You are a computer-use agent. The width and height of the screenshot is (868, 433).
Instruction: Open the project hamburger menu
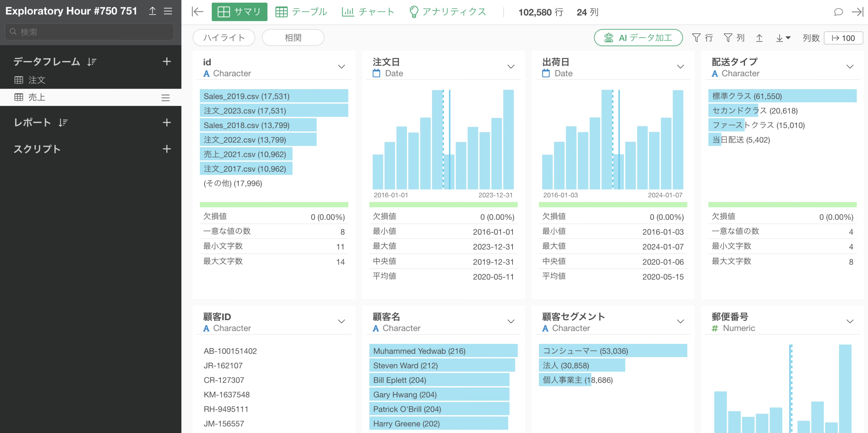[168, 11]
